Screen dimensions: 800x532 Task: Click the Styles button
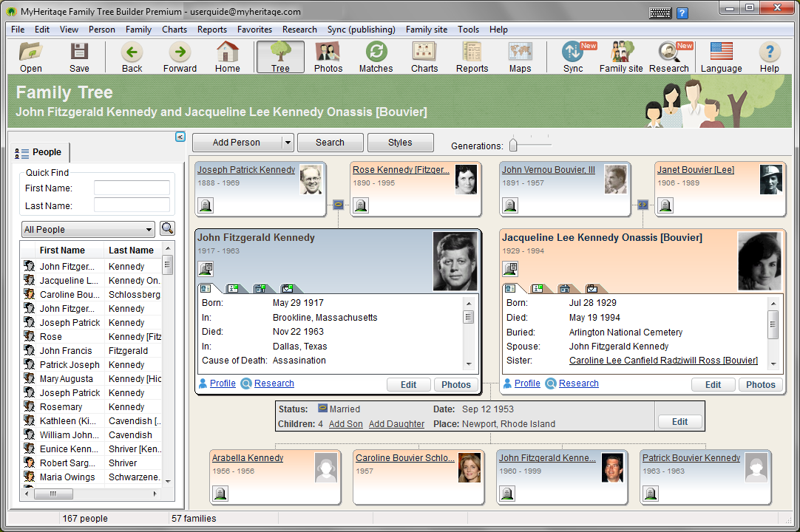[400, 143]
